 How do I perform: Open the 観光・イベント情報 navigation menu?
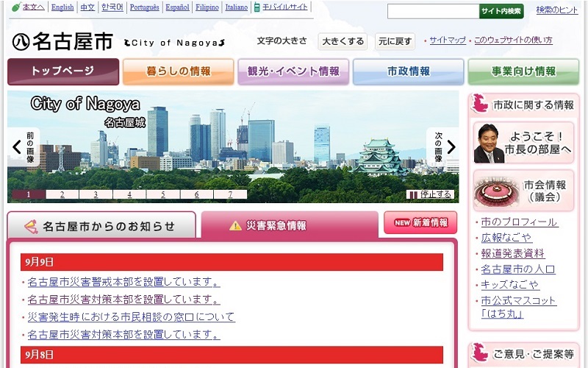coord(293,71)
